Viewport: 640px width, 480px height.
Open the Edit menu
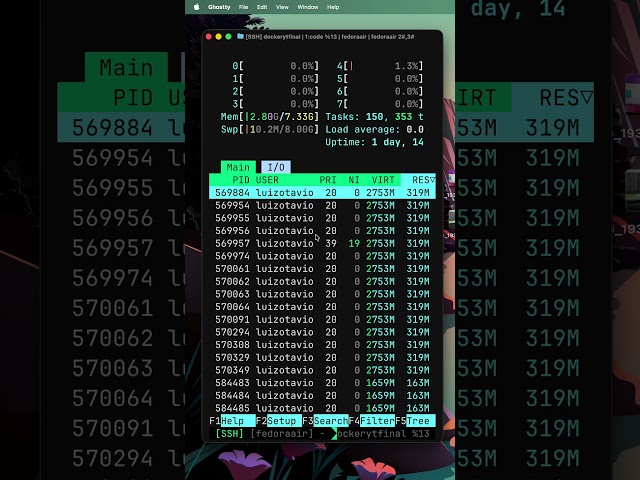(262, 7)
